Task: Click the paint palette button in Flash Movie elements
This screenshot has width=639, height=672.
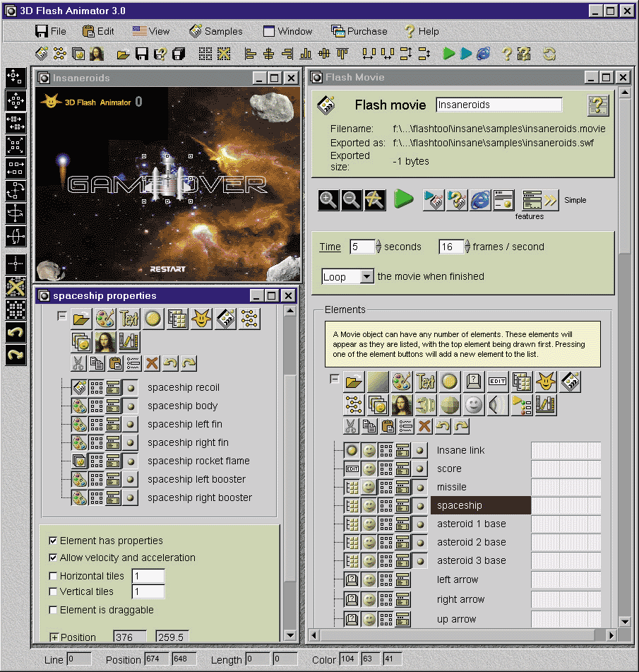Action: [x=402, y=382]
